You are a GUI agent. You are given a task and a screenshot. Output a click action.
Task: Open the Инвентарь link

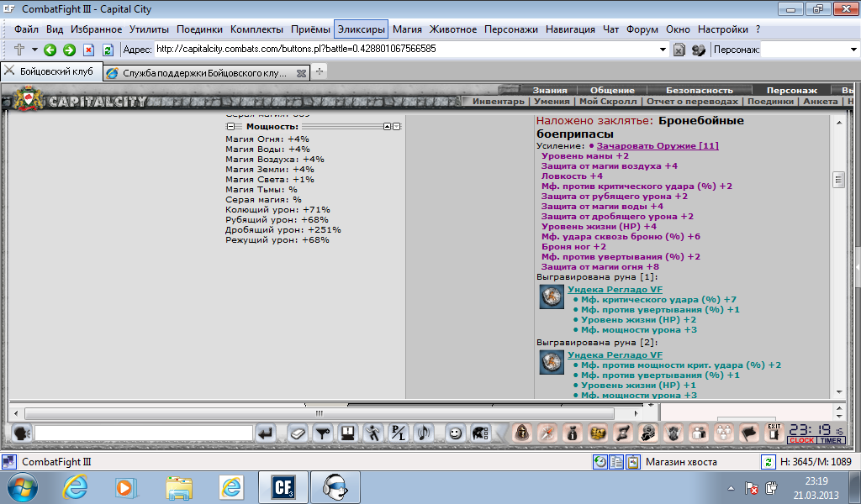point(499,101)
